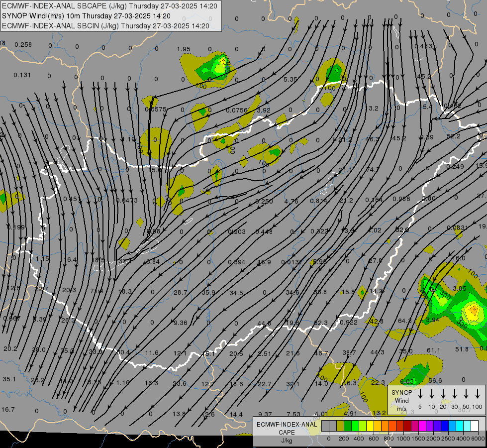Click the 5 m/s wind arrow in legend
Screen dimensions: 487x448
tap(420, 394)
